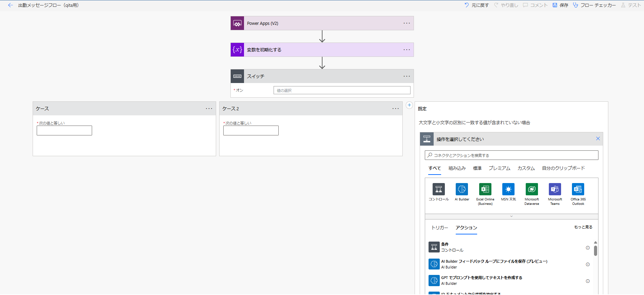Click the variable initialize step icon
This screenshot has width=644, height=295.
237,50
